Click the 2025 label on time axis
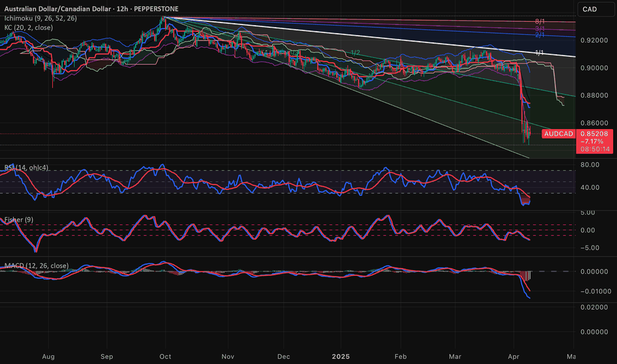The height and width of the screenshot is (364, 617). tap(341, 357)
